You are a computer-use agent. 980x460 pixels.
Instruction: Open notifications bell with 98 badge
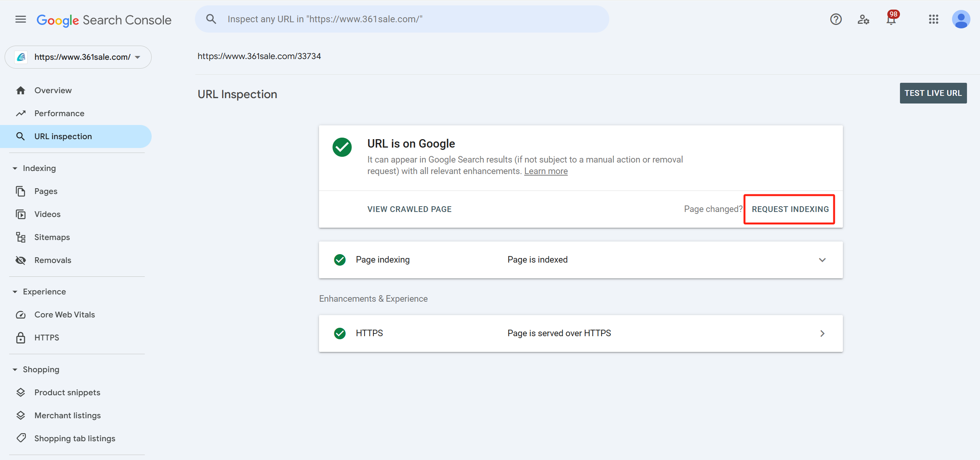pyautogui.click(x=891, y=19)
